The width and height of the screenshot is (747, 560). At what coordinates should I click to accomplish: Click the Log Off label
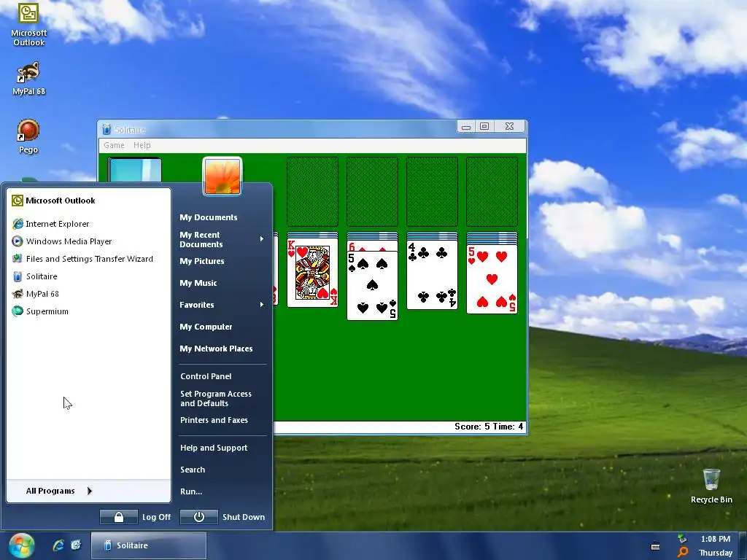coord(156,517)
